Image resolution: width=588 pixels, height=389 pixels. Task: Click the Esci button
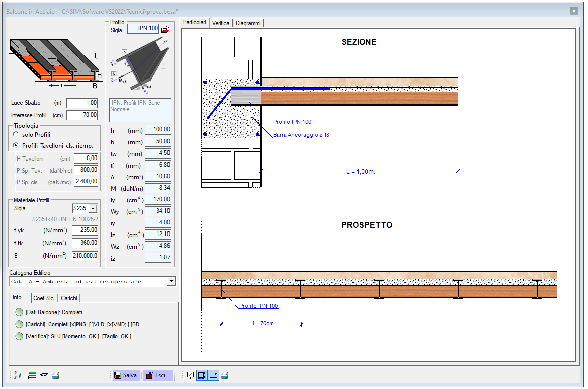157,375
